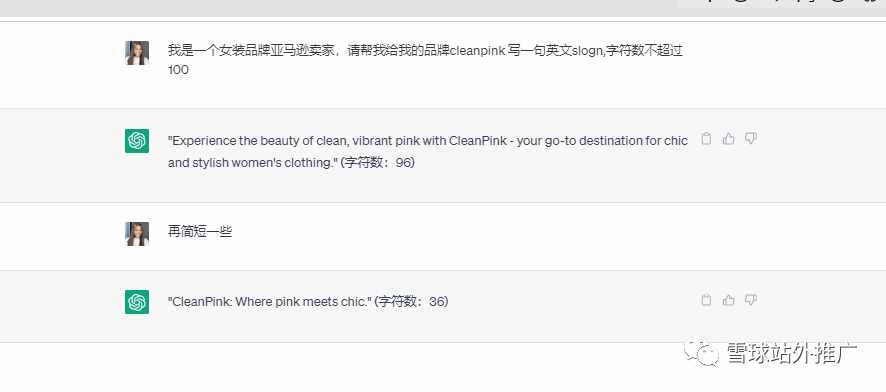Click ChatGPT logo beside the first answer
This screenshot has width=886, height=392.
[x=137, y=141]
